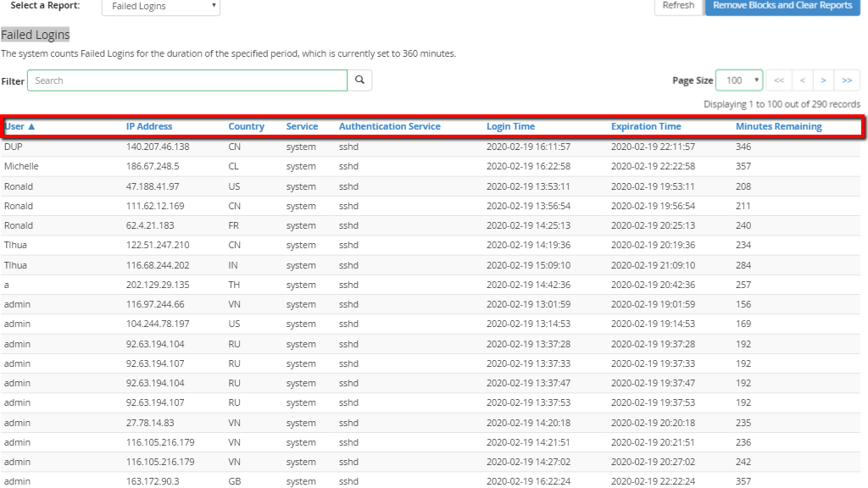Screen dimensions: 868x488
Task: Select IP address 163.172.90.3
Action: tap(153, 481)
